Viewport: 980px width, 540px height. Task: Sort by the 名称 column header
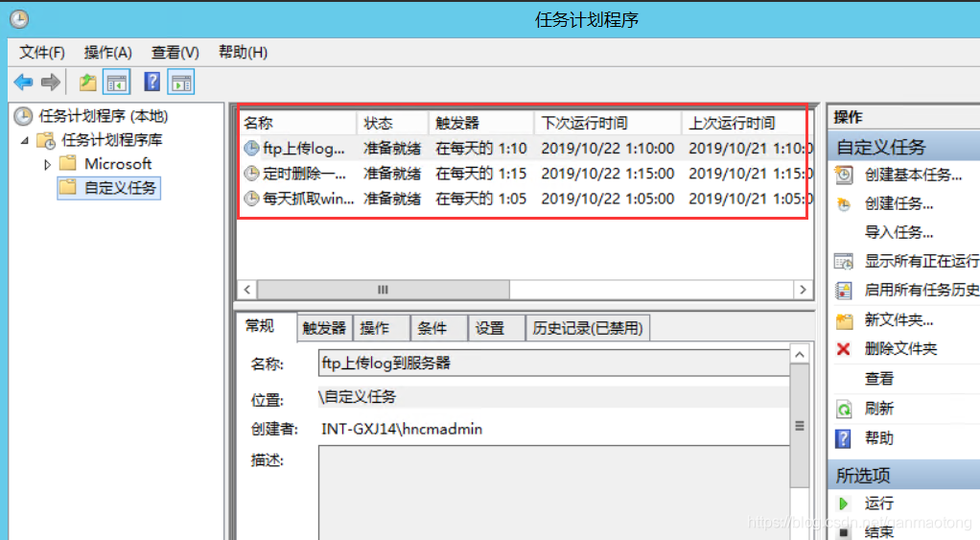click(297, 123)
